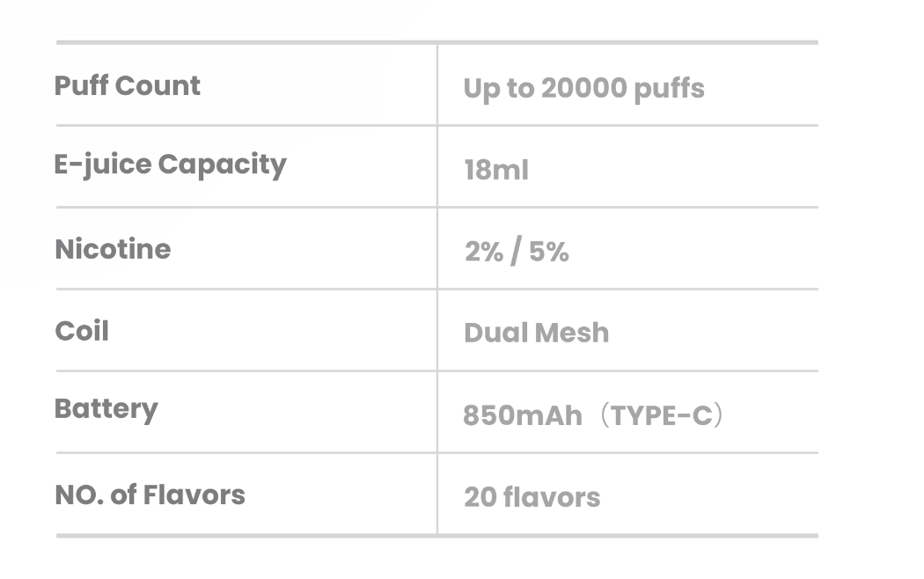Click the TYPE-C text in parentheses
The height and width of the screenshot is (579, 924).
pyautogui.click(x=660, y=415)
